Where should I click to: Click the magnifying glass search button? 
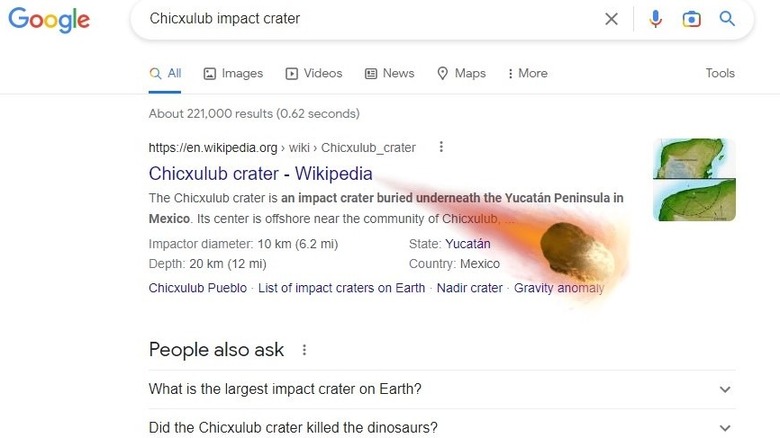pyautogui.click(x=727, y=19)
